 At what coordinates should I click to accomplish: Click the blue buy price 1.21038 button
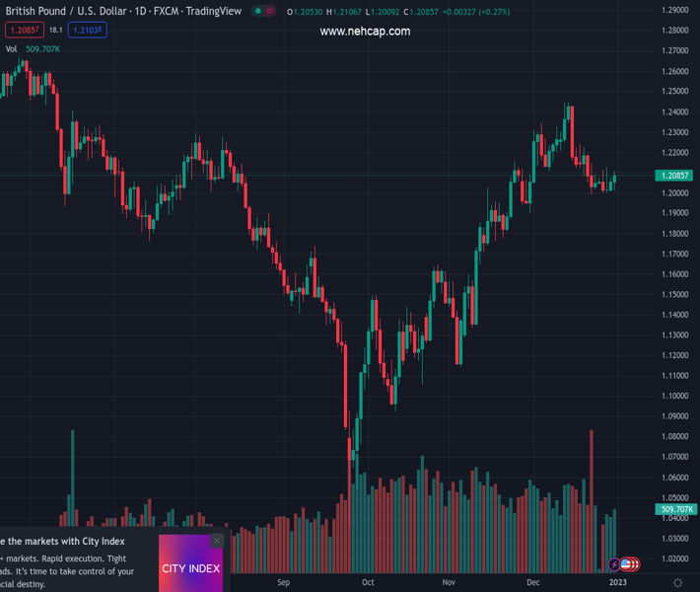(x=88, y=30)
